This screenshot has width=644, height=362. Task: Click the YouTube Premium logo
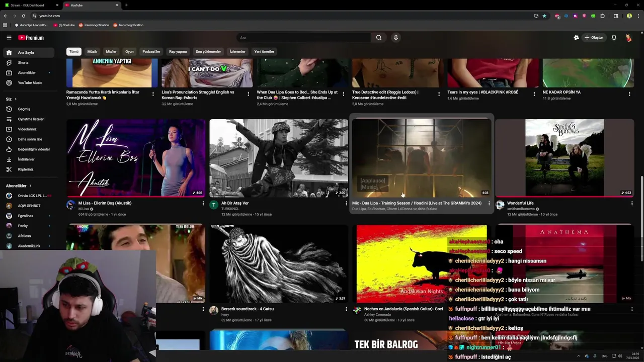click(x=31, y=38)
